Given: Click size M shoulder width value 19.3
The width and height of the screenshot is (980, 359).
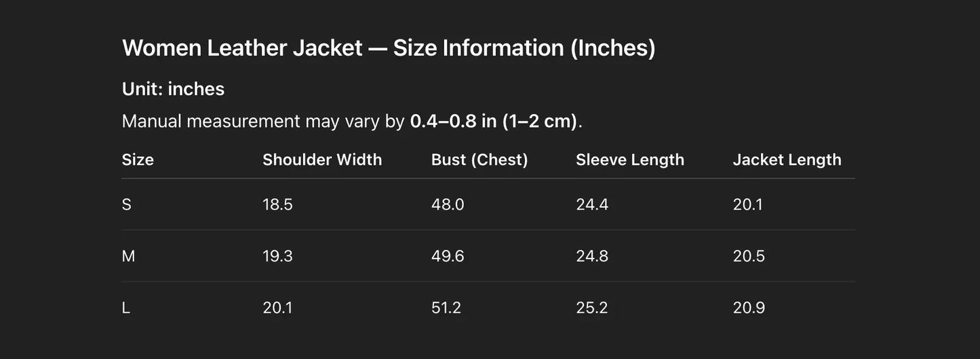Looking at the screenshot, I should tap(277, 256).
